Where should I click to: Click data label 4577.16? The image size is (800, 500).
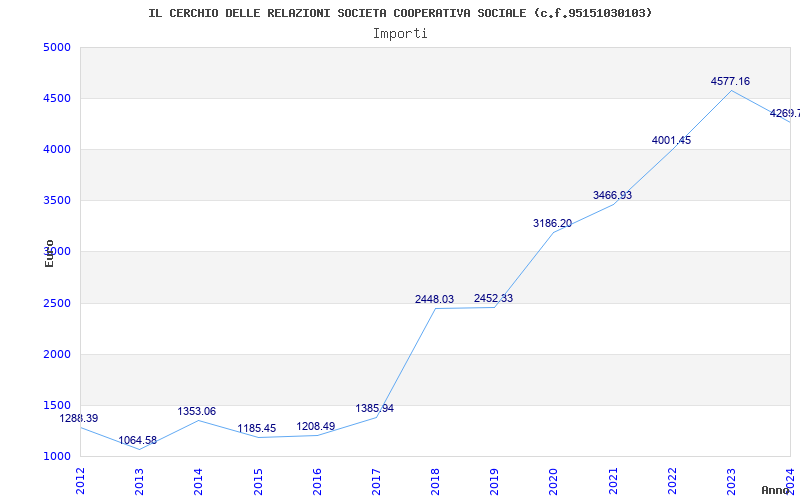[731, 81]
